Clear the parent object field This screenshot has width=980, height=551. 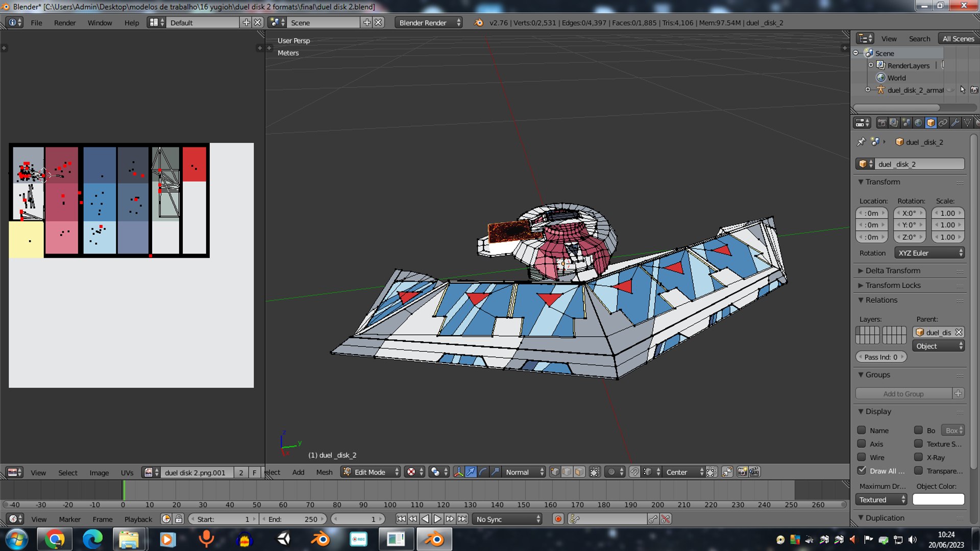point(959,332)
